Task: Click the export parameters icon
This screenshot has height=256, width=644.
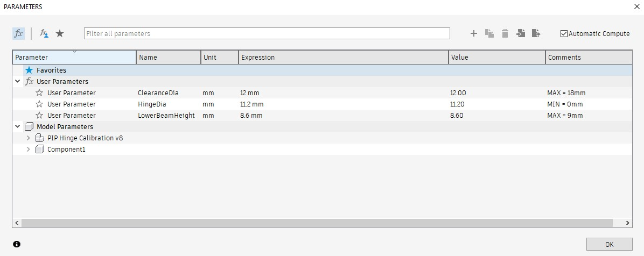Action: pyautogui.click(x=536, y=34)
